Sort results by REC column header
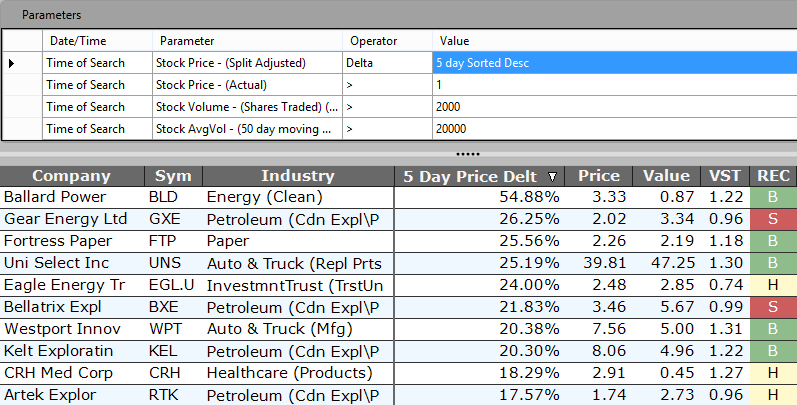 (x=773, y=176)
